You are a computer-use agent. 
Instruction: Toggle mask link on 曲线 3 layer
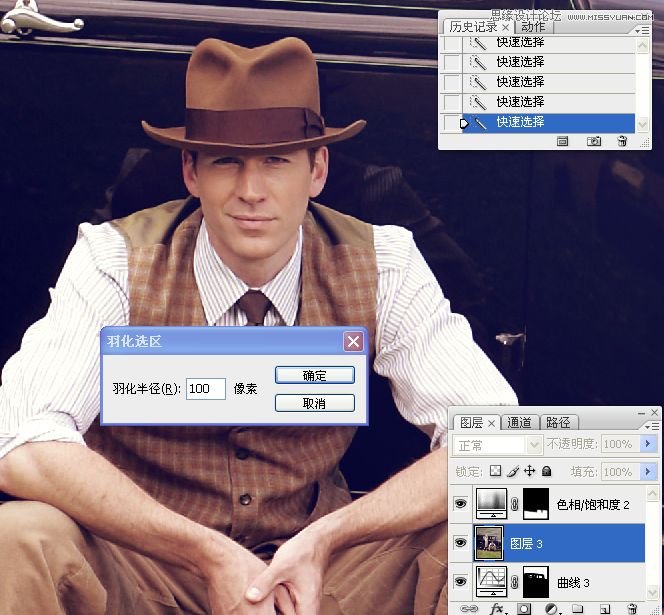pos(515,582)
